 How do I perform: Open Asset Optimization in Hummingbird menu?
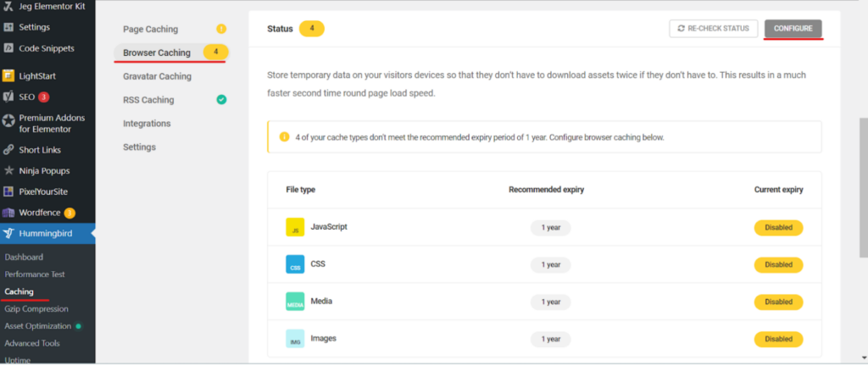(38, 326)
